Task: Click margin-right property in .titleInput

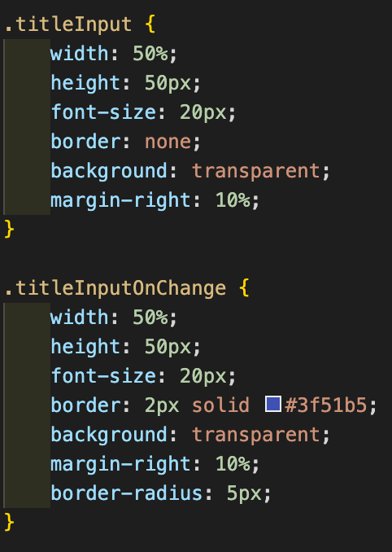Action: 120,200
